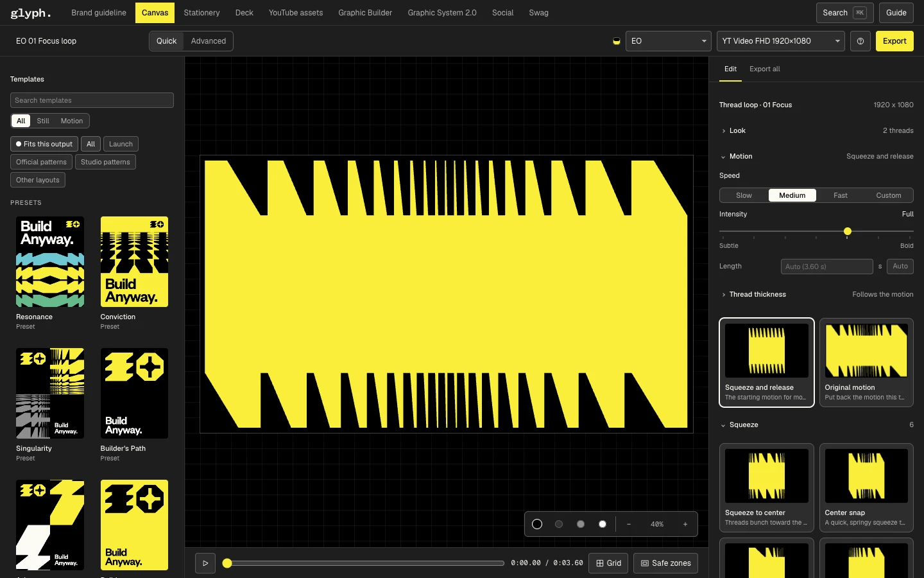The height and width of the screenshot is (578, 924).
Task: Toggle the Grid overlay
Action: [608, 563]
